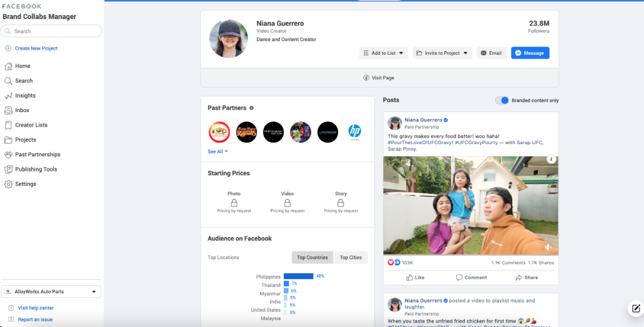Image resolution: width=644 pixels, height=327 pixels.
Task: Open the Add to List dropdown
Action: [383, 53]
